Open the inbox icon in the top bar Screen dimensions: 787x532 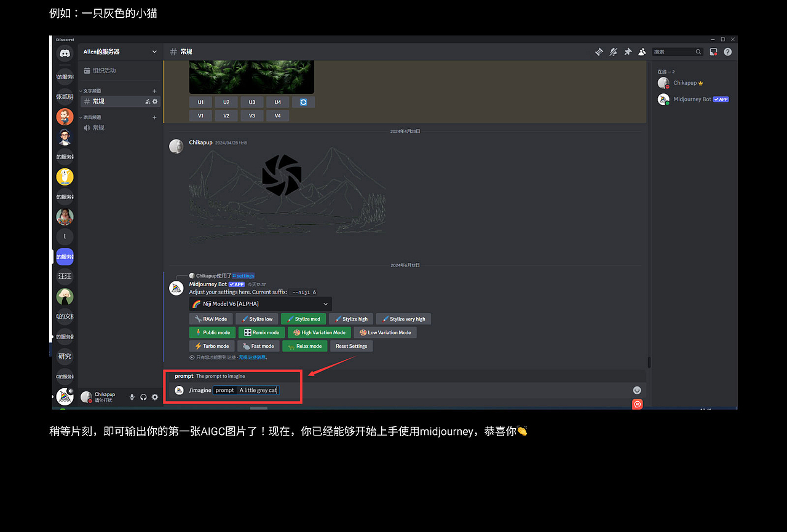(x=713, y=52)
